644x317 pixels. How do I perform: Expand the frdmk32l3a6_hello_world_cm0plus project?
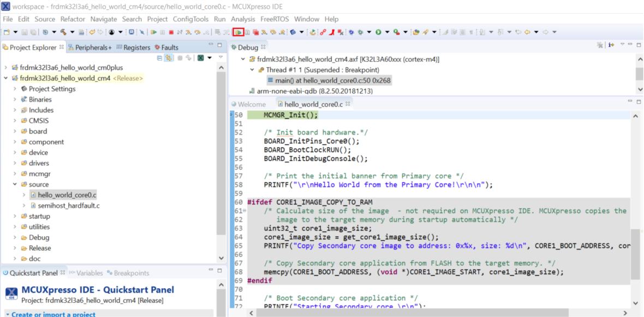point(5,67)
